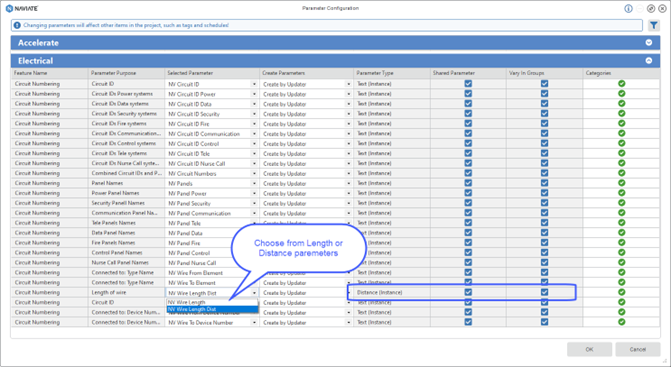Click Categories green check for NV Panel Power
The height and width of the screenshot is (367, 671).
[621, 193]
